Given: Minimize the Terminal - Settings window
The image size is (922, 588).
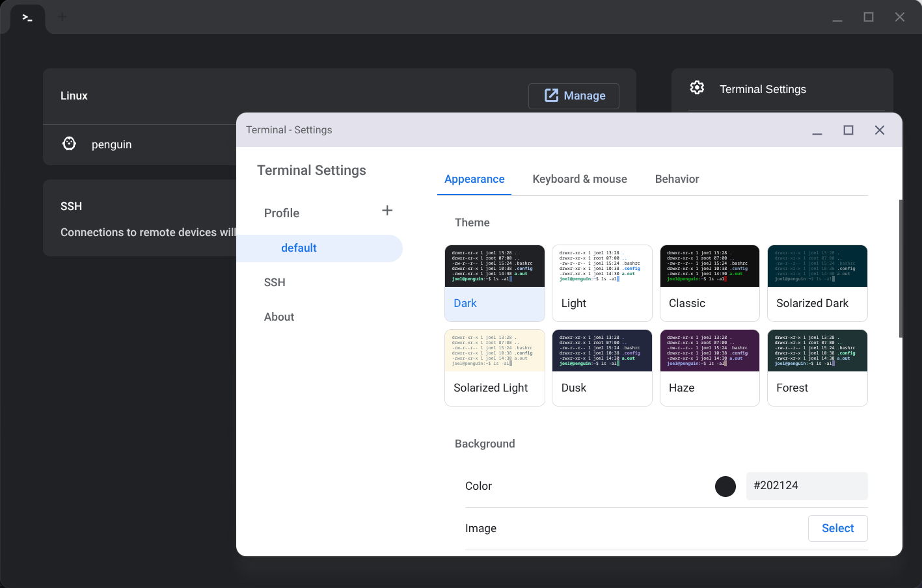Looking at the screenshot, I should click(x=817, y=131).
